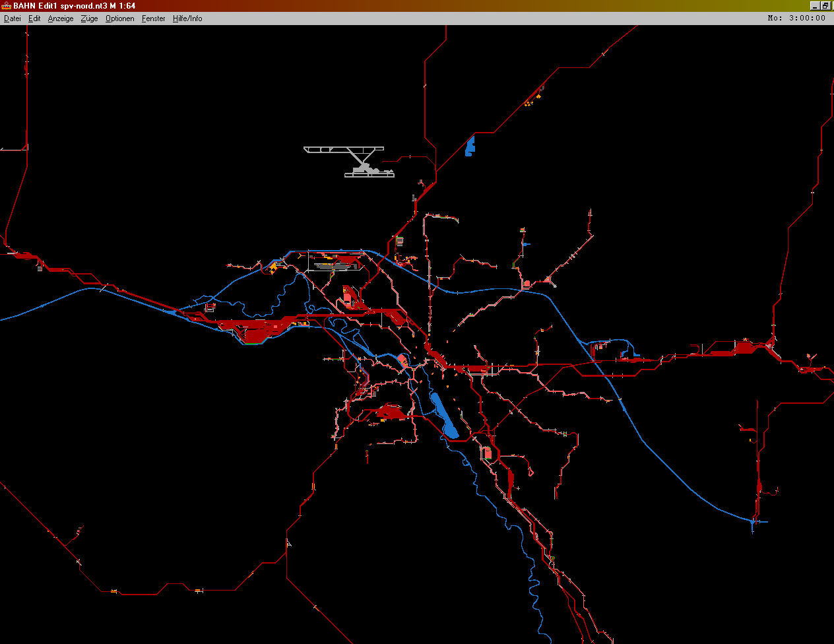Click the orange markers on the northeast track
834x644 pixels.
532,100
